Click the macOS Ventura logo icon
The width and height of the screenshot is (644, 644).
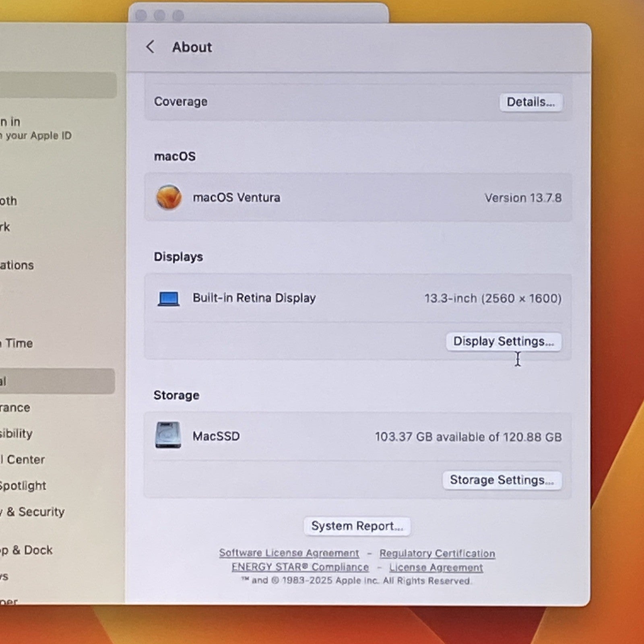[169, 197]
